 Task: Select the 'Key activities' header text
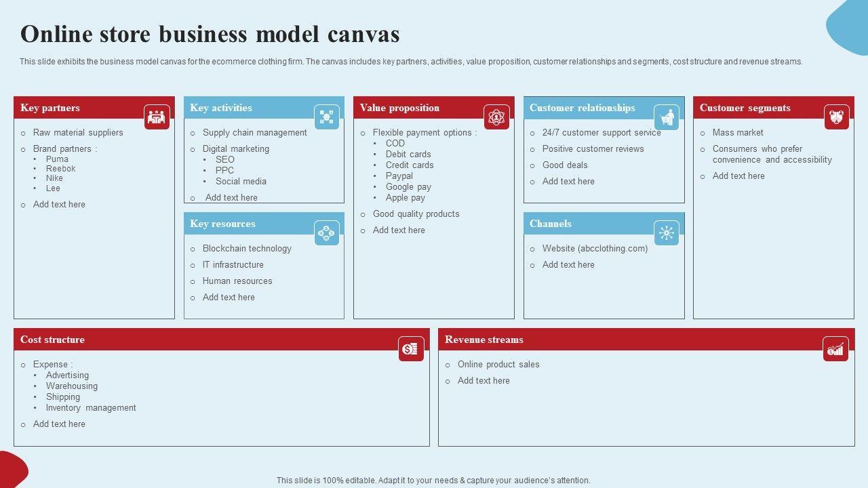[x=221, y=108]
